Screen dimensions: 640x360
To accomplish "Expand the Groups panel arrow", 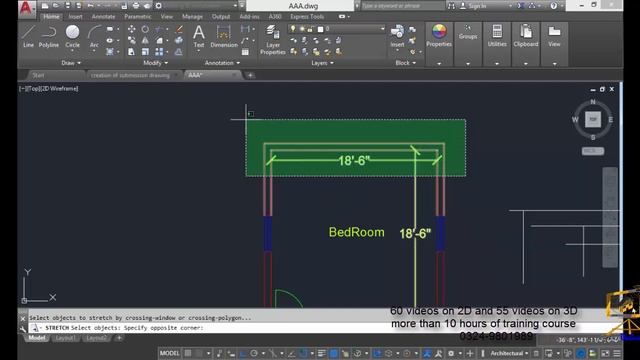I will pos(468,64).
